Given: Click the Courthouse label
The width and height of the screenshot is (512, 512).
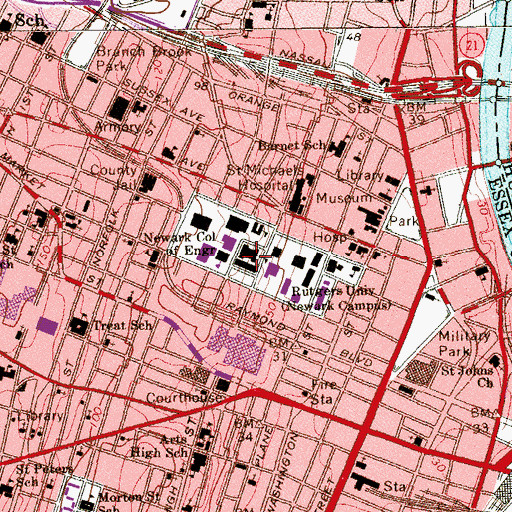Looking at the screenshot, I should tap(183, 398).
